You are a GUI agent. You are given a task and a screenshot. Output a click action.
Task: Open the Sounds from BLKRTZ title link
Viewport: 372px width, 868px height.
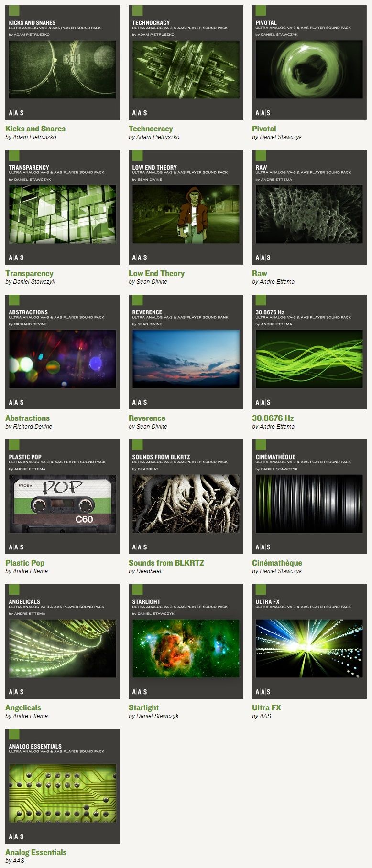pos(166,563)
